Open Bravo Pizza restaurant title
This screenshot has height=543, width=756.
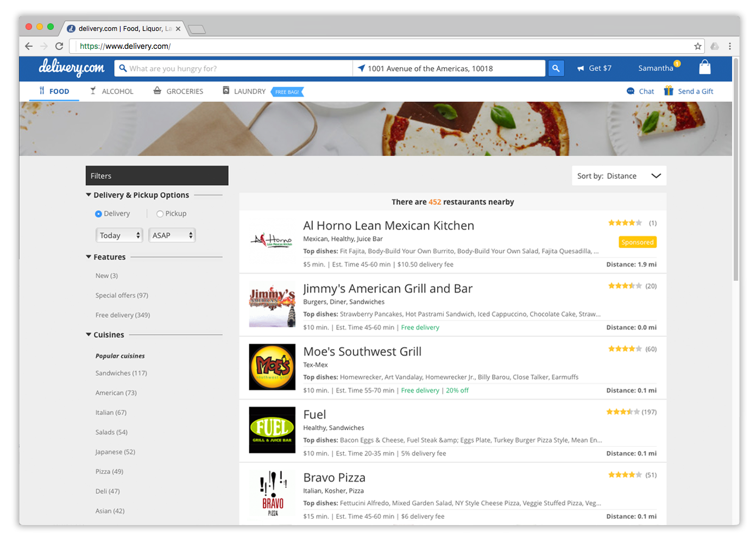click(334, 477)
